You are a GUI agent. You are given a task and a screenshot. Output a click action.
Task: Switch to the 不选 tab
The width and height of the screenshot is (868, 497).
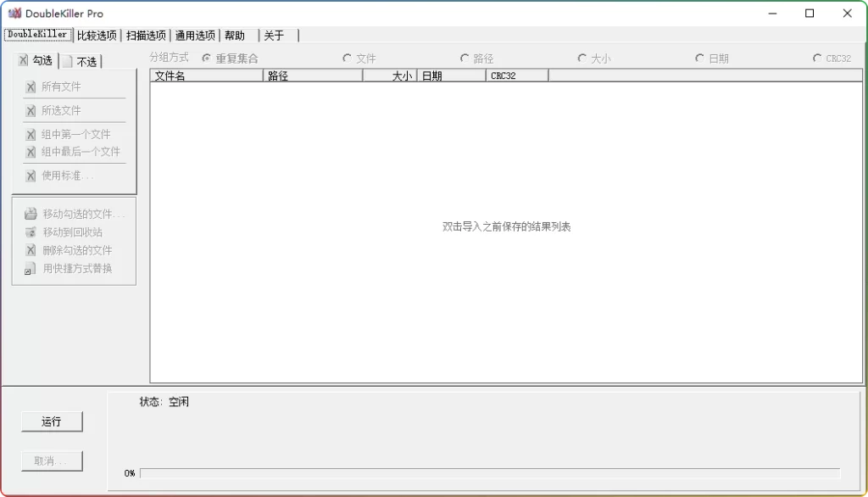(x=81, y=60)
